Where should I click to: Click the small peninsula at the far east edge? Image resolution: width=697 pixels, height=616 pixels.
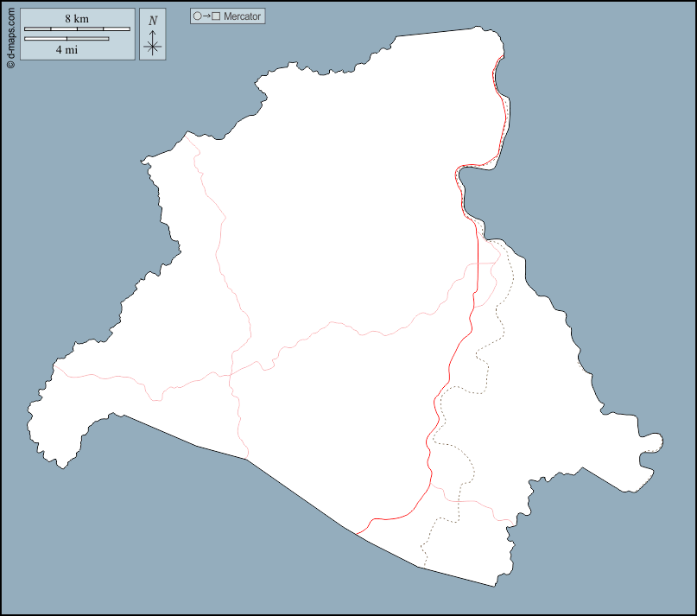click(655, 442)
